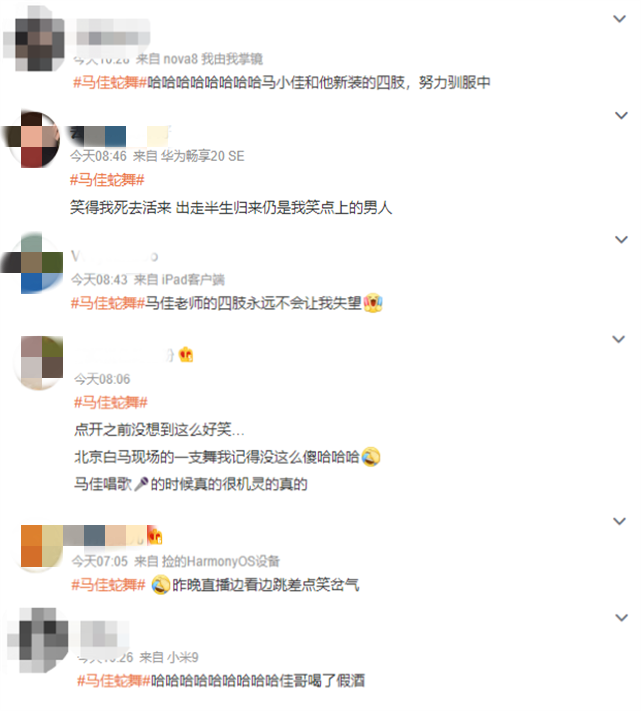
Task: Click the crying emoji after 不会让我失望
Action: coord(373,302)
